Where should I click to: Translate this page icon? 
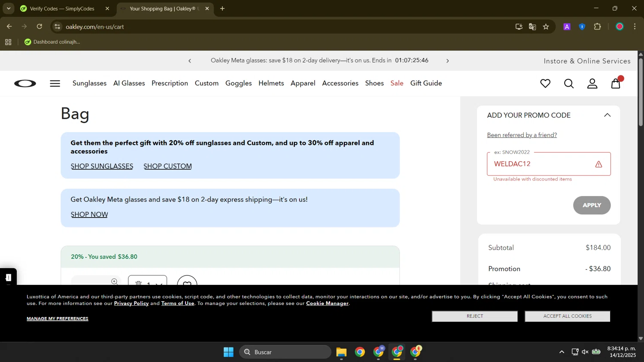[532, 27]
